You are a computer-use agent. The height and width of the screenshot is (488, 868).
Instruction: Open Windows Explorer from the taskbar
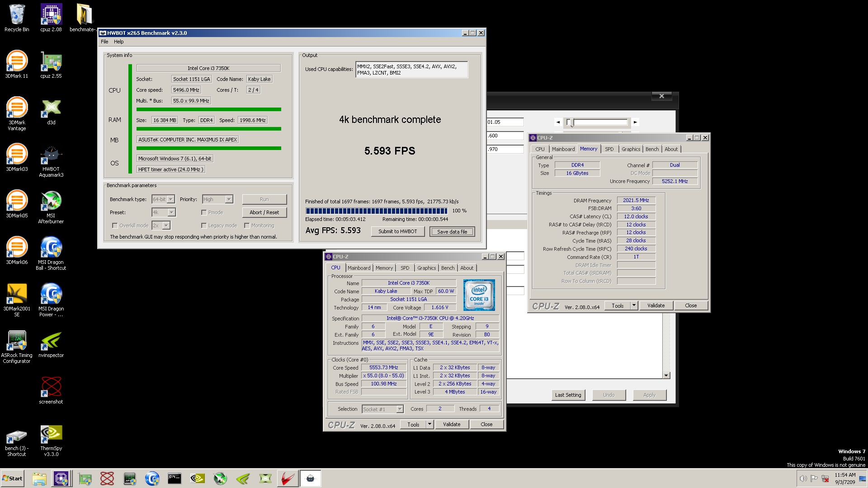[39, 479]
